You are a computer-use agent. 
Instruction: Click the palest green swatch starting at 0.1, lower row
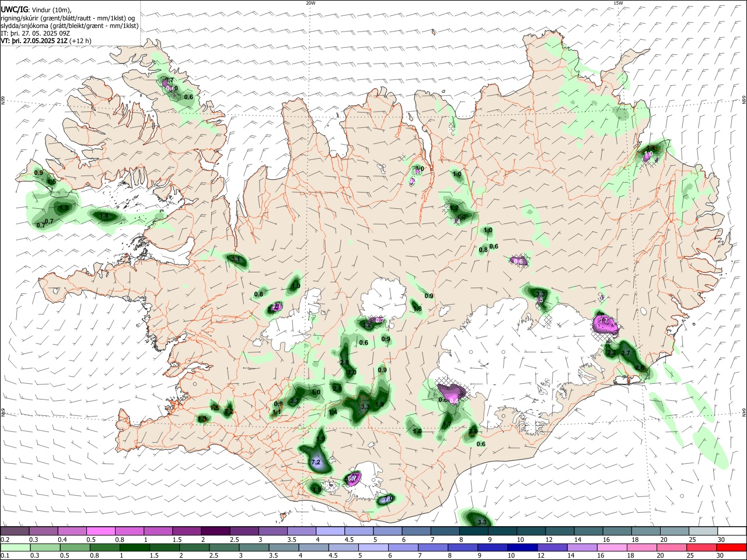[15, 547]
